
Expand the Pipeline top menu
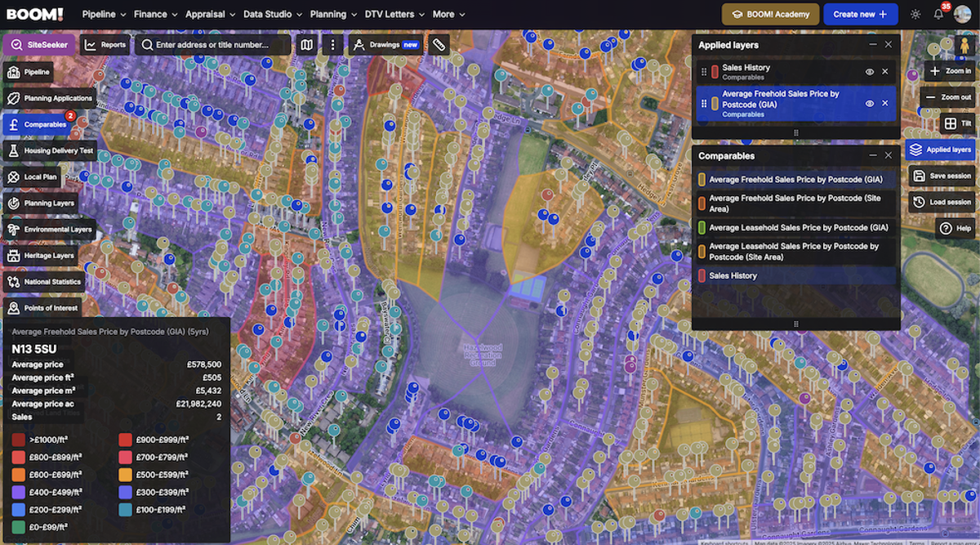pos(104,14)
